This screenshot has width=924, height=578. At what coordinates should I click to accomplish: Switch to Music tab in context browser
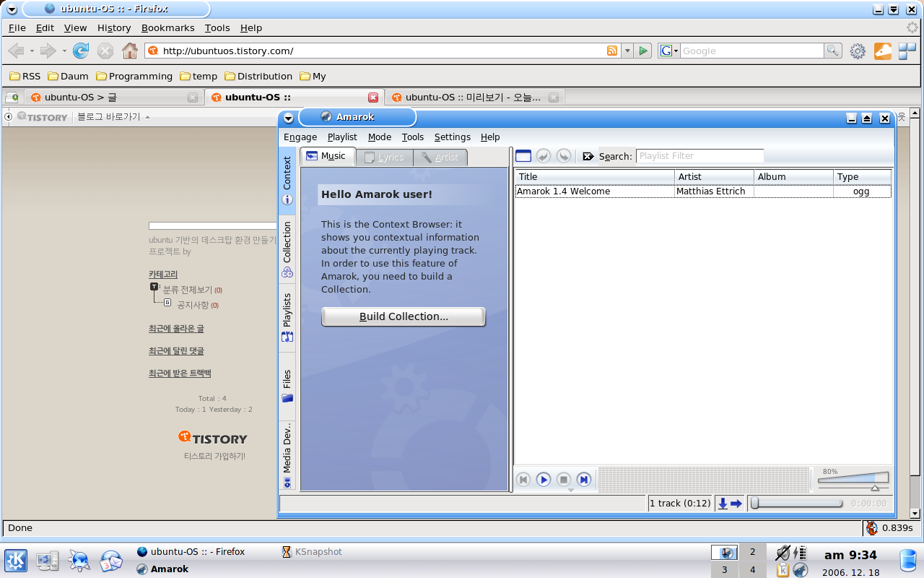tap(328, 156)
